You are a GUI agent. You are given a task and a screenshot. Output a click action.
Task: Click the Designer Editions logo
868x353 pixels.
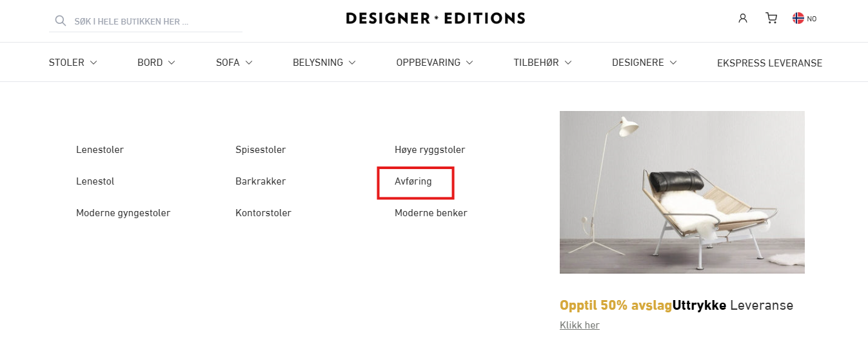[x=435, y=18]
